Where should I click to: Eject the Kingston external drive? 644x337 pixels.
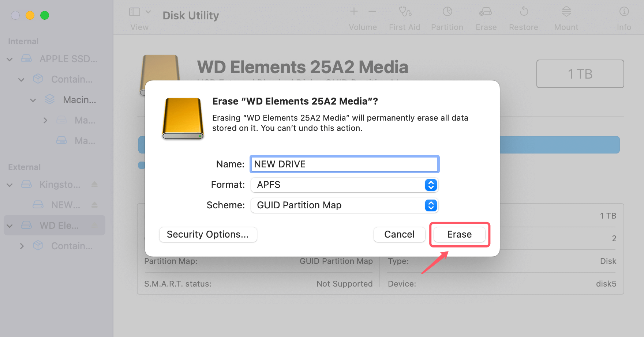(94, 185)
